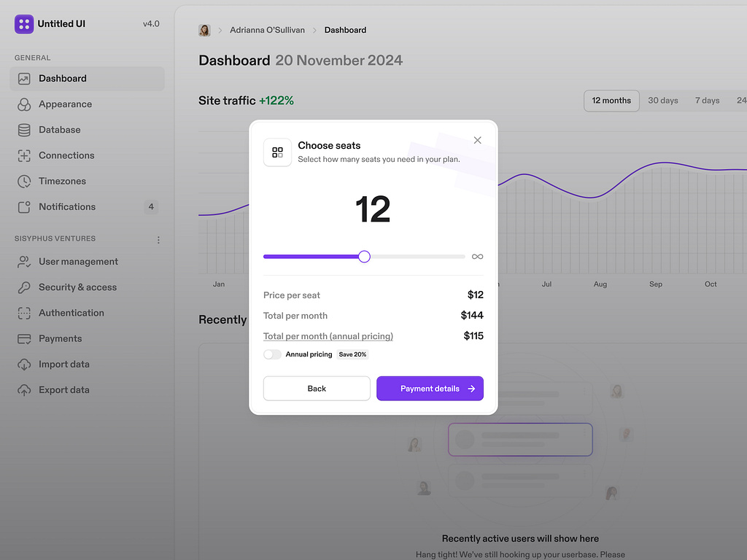Enable the Annual pricing toggle

coord(273,354)
